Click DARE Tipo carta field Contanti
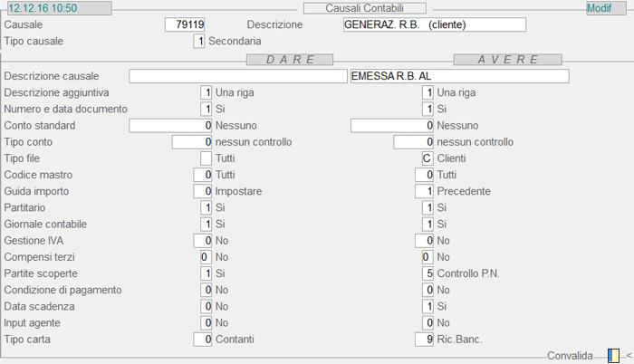Image resolution: width=634 pixels, height=364 pixels. click(202, 340)
